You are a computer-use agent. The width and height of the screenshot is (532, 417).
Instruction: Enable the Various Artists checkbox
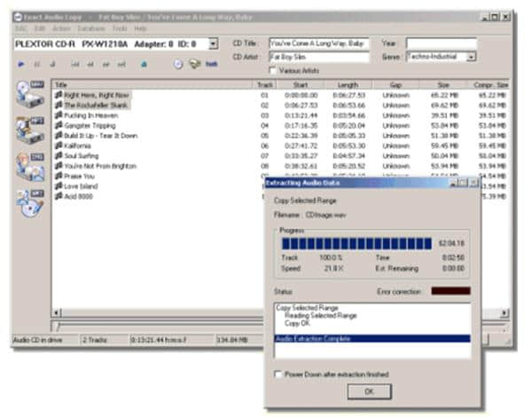point(273,70)
